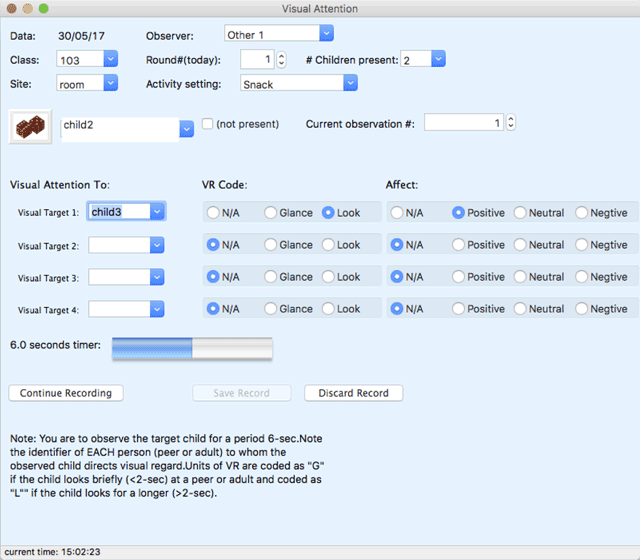Click the dice icon button
Screen dimensions: 640x560
coord(30,128)
